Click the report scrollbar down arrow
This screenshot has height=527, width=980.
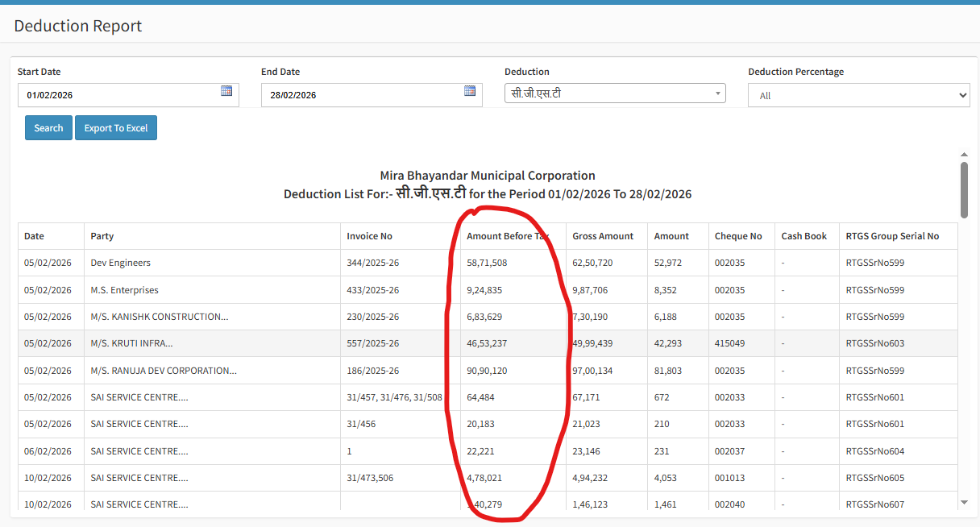tap(964, 502)
